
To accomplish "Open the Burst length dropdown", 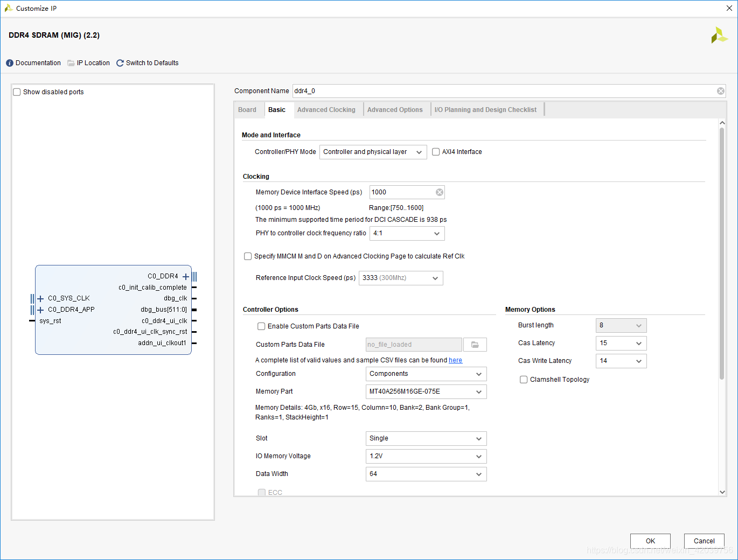I will tap(621, 325).
